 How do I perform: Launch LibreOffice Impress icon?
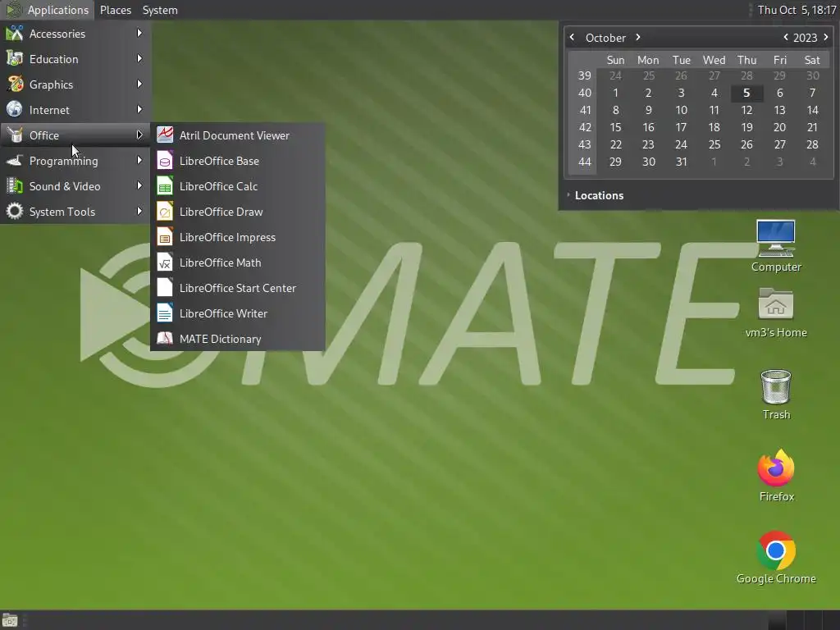[164, 237]
